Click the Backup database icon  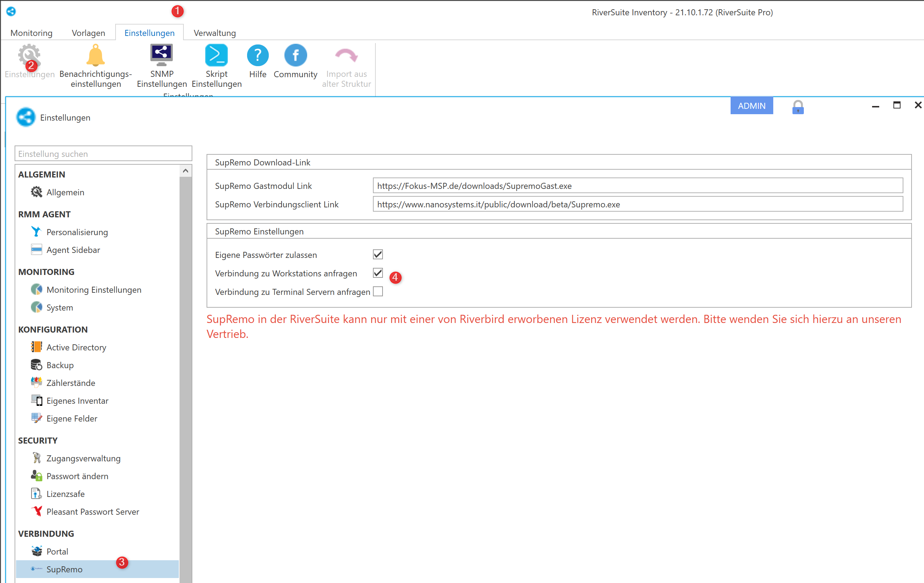[x=37, y=365]
